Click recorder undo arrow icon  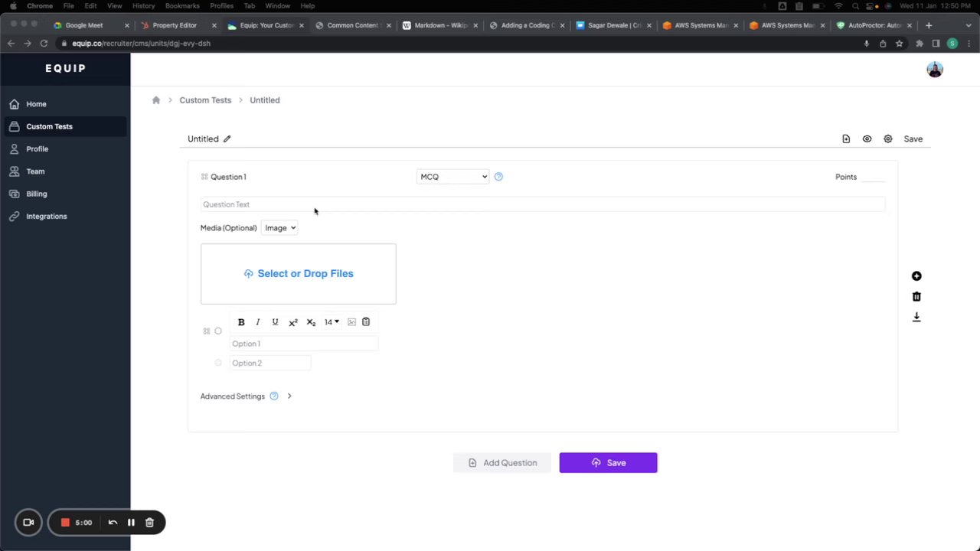point(113,523)
